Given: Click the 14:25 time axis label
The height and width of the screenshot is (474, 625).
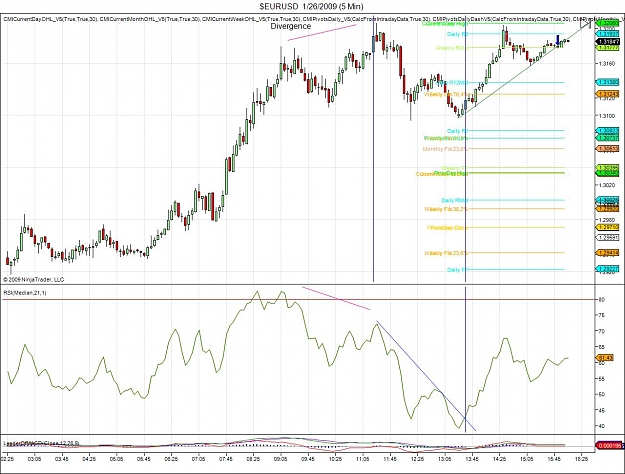Looking at the screenshot, I should [x=499, y=459].
